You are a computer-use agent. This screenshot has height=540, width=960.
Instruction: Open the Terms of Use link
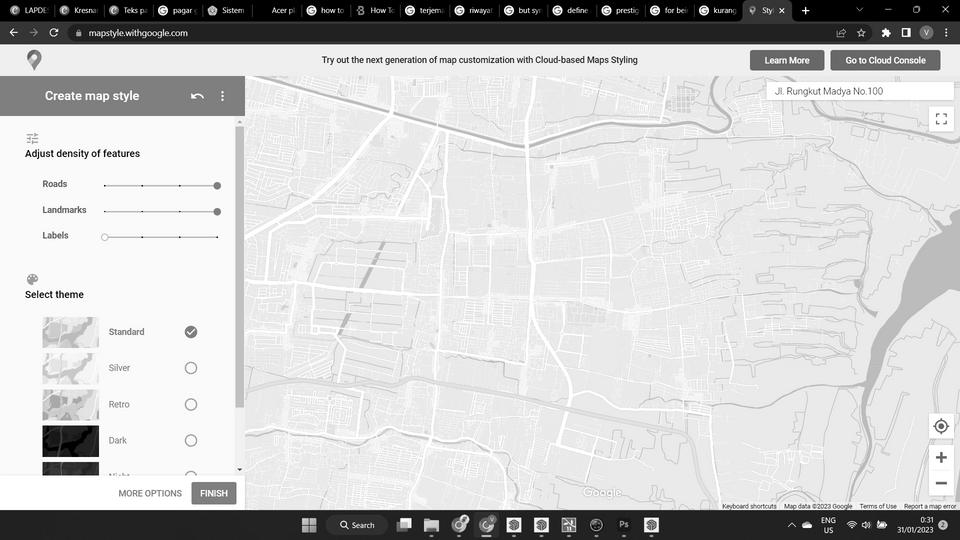[x=877, y=506]
